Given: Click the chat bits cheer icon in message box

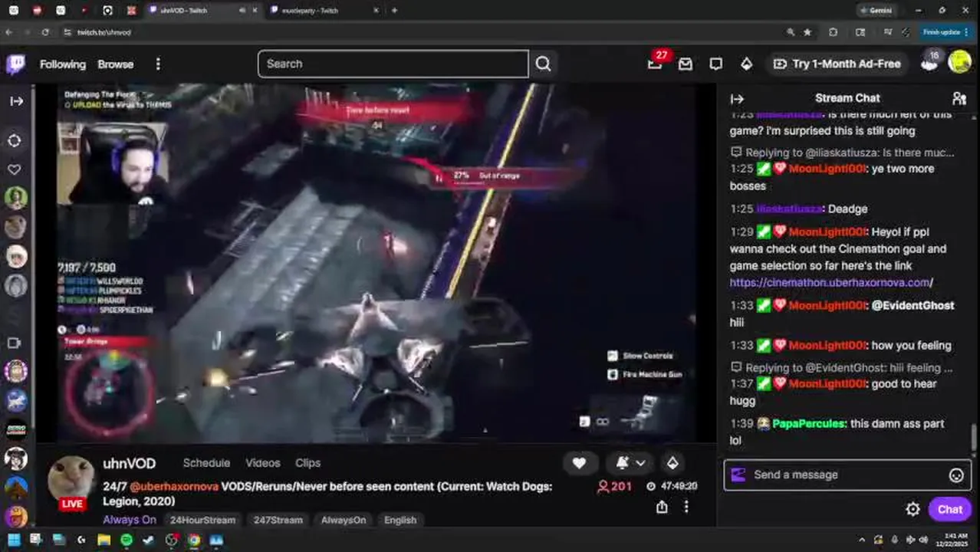Looking at the screenshot, I should click(x=738, y=475).
